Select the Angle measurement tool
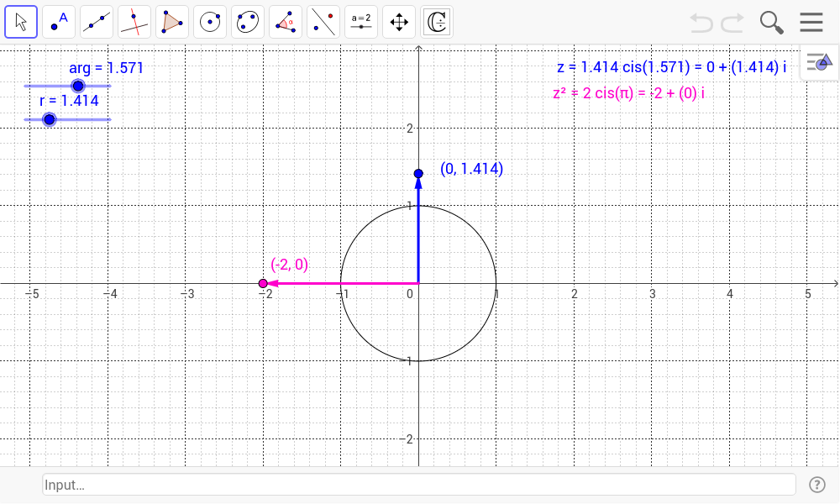Screen dimensions: 840x504 click(285, 22)
